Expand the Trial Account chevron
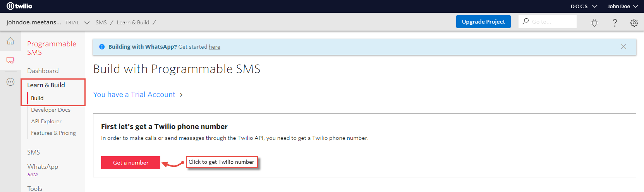Viewport: 644px width, 192px height. 181,95
